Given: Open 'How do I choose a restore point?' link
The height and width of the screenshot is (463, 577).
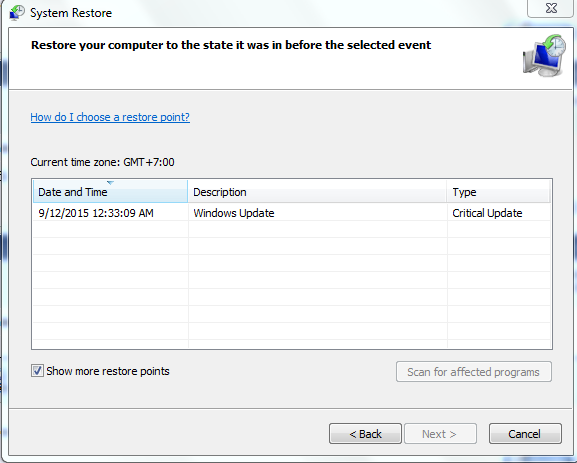Looking at the screenshot, I should coord(110,117).
